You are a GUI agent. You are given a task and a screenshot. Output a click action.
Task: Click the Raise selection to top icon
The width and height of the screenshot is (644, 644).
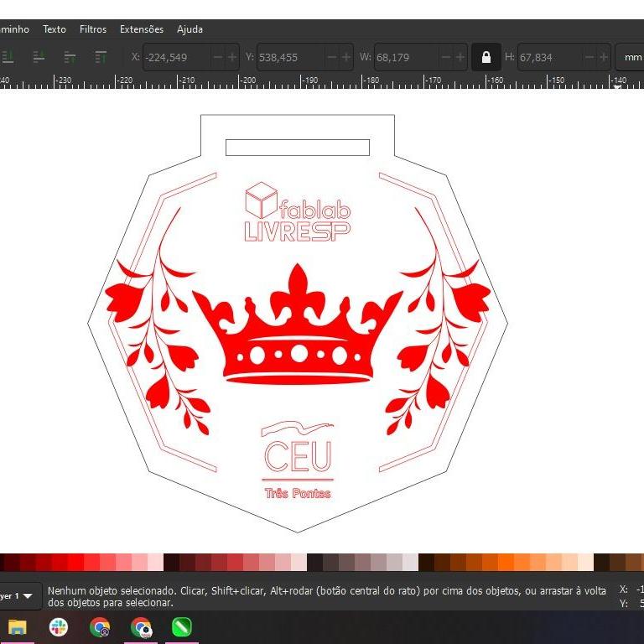[101, 57]
